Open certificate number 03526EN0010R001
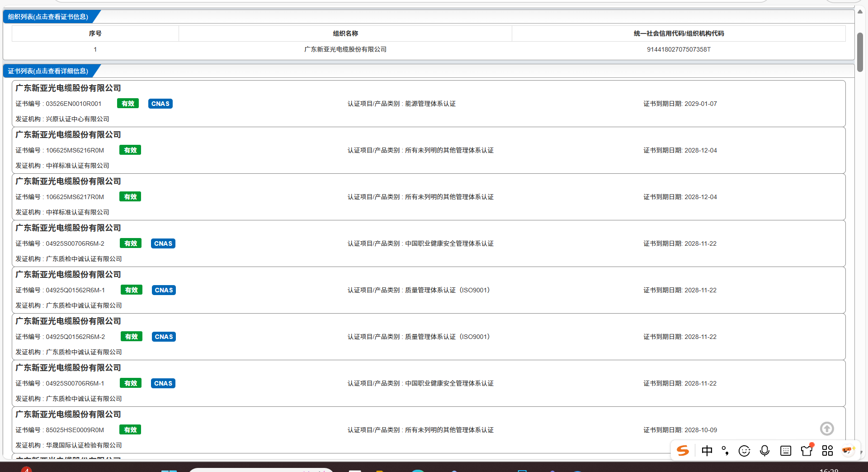This screenshot has width=868, height=472. point(74,104)
